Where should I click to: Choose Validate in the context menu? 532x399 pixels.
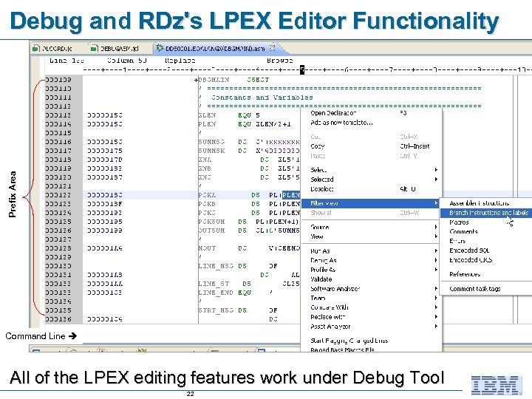pyautogui.click(x=321, y=279)
